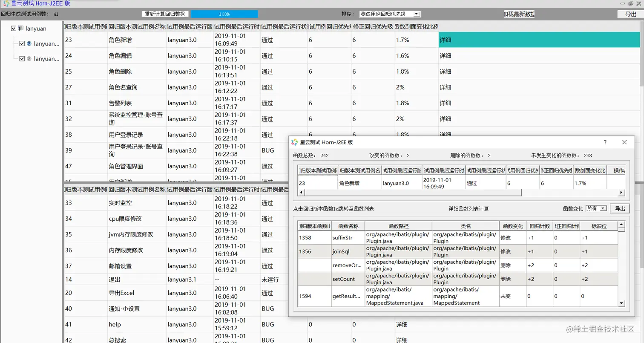Click highlighted 详细 cell for test case 23

tap(539, 40)
